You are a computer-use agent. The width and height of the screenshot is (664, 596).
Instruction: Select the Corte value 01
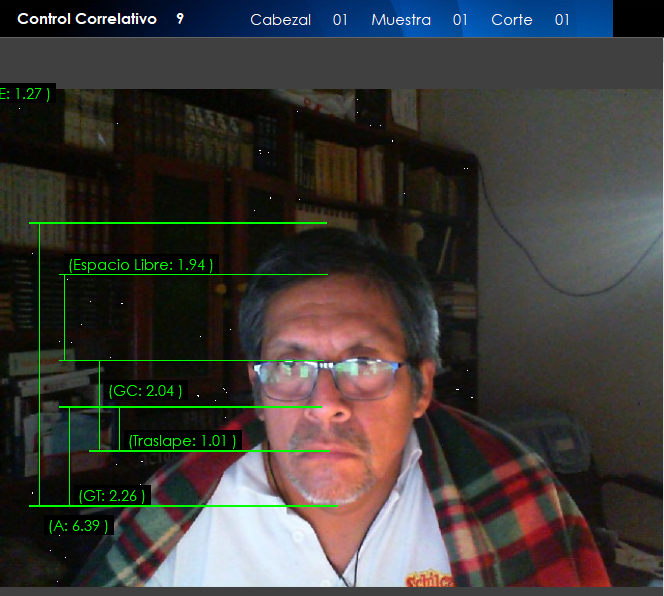562,20
